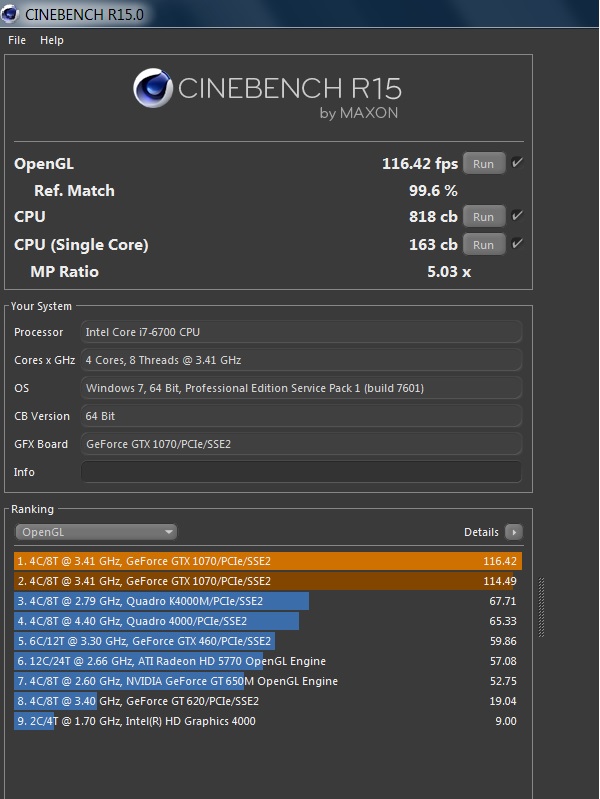Open the OpenGL ranking dropdown
The width and height of the screenshot is (600, 799).
[x=96, y=532]
